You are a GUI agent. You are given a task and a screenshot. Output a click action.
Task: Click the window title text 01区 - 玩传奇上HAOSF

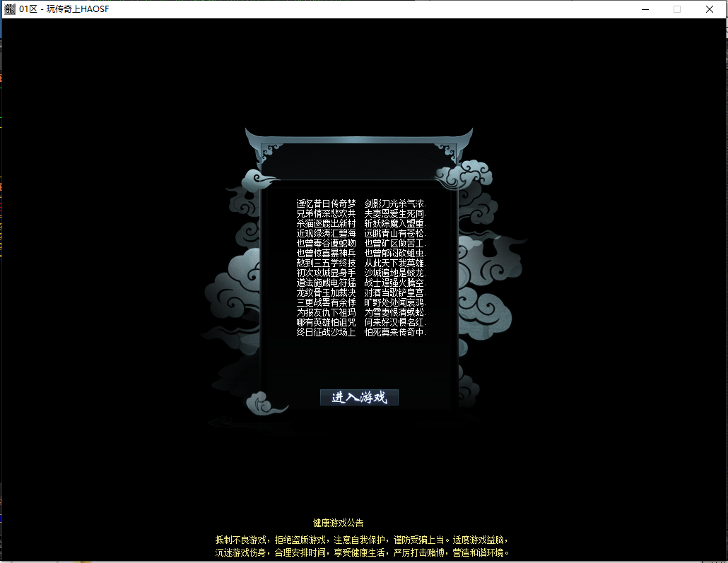click(64, 9)
